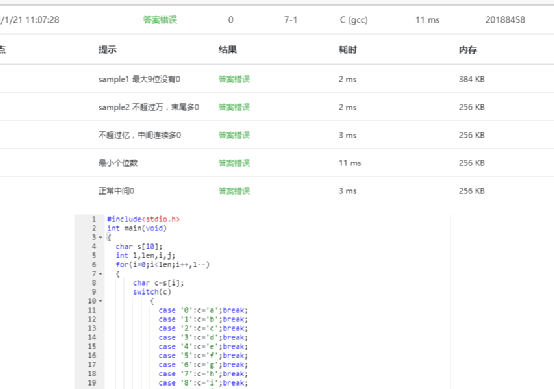
Task: Click the code line 'switch(c)'
Action: 152,292
